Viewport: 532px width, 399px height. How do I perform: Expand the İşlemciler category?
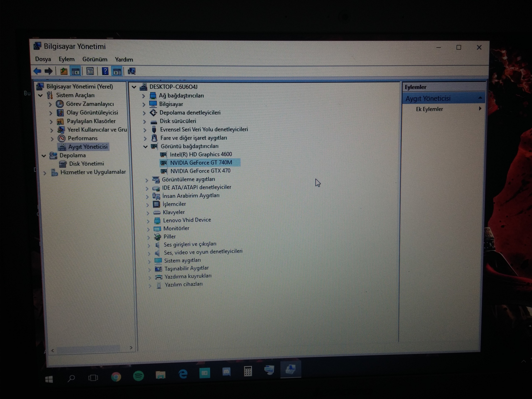coord(147,205)
